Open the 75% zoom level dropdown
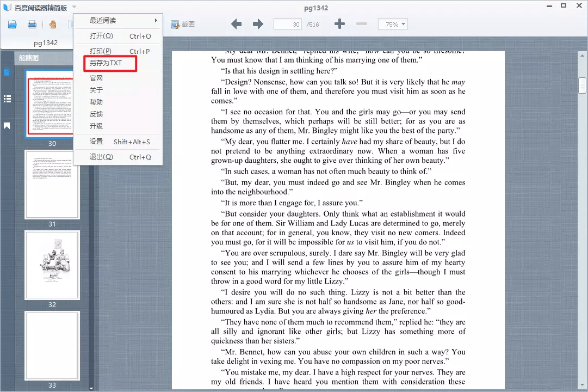Viewport: 588px width, 392px height. [393, 24]
